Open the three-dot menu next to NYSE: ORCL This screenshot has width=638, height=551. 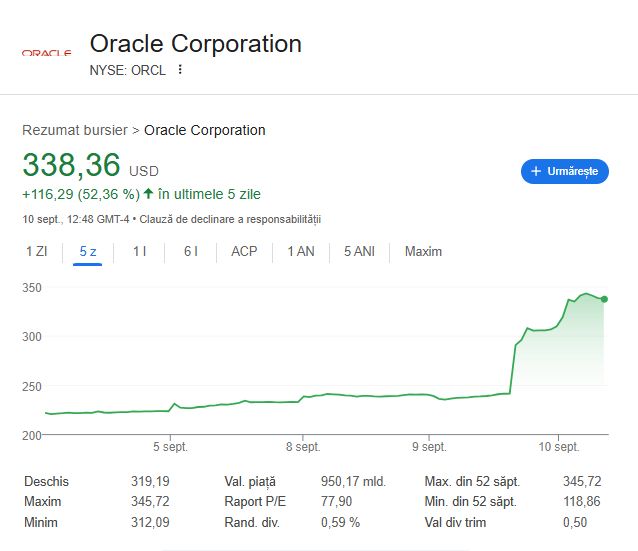pyautogui.click(x=180, y=70)
